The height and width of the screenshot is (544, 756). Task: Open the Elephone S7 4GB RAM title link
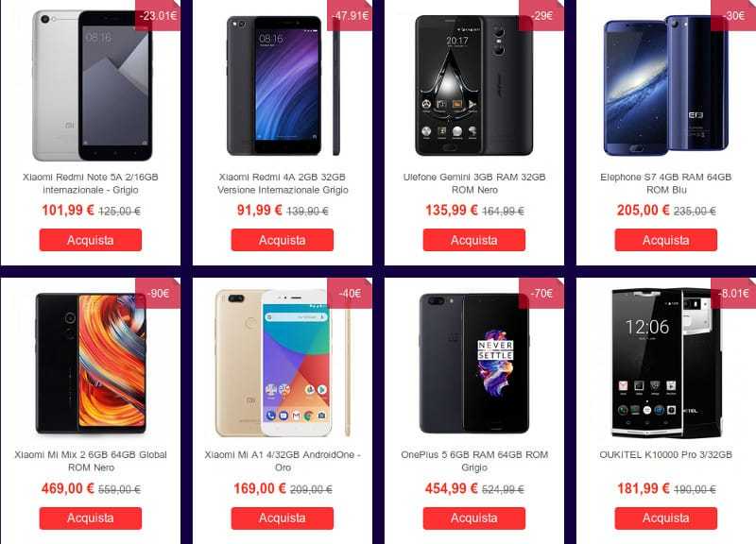[666, 183]
